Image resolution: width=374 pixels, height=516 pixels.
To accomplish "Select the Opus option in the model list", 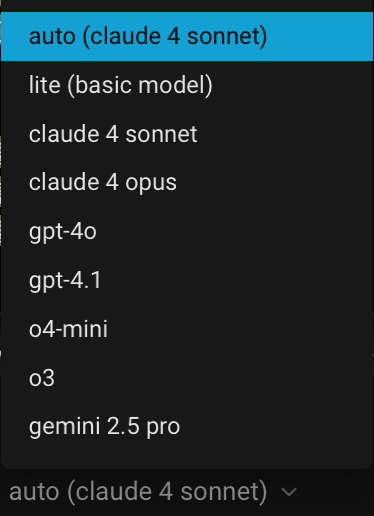I will (187, 183).
